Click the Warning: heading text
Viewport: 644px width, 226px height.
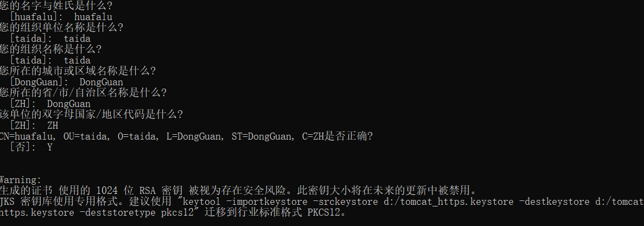point(21,180)
